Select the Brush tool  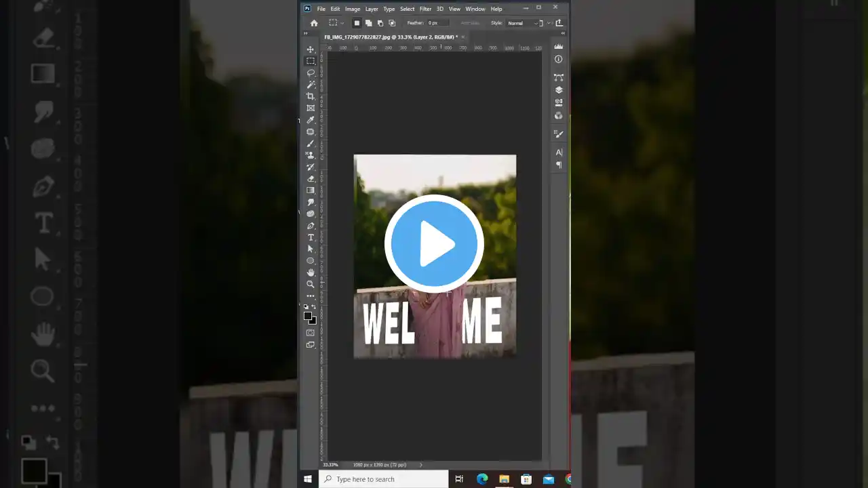(x=311, y=143)
